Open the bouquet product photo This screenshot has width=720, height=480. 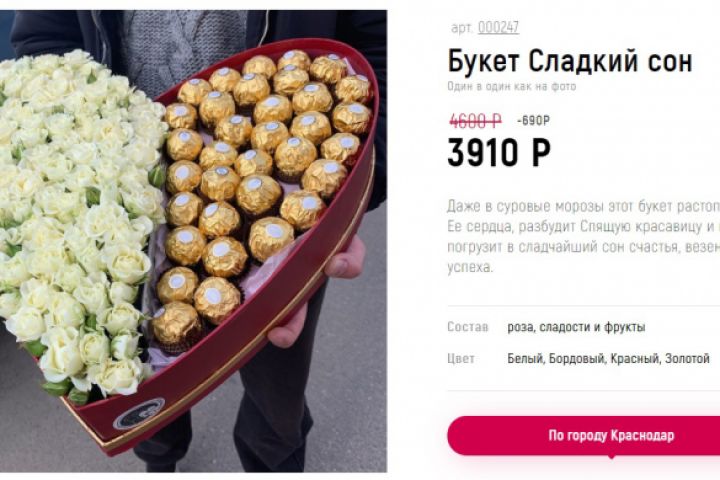click(193, 241)
